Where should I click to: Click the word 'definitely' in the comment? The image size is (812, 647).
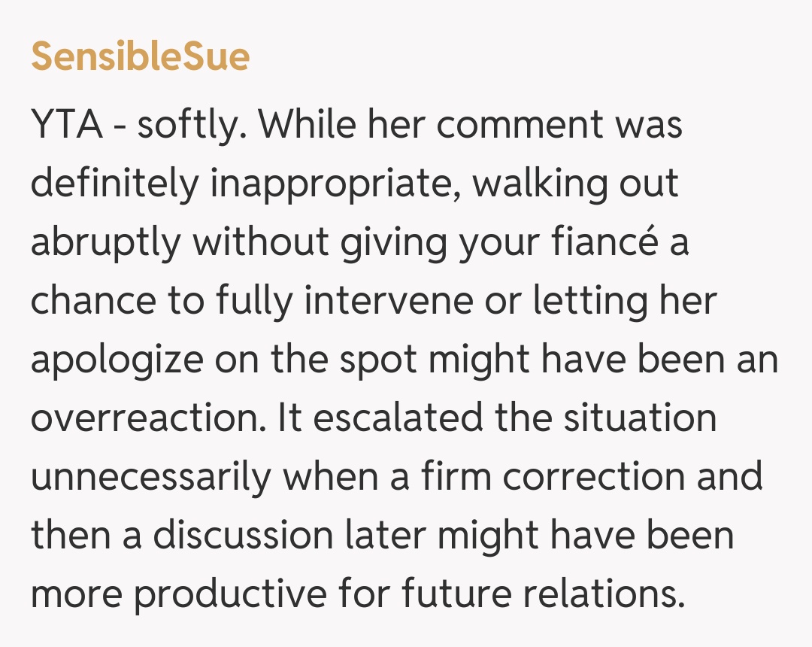114,184
